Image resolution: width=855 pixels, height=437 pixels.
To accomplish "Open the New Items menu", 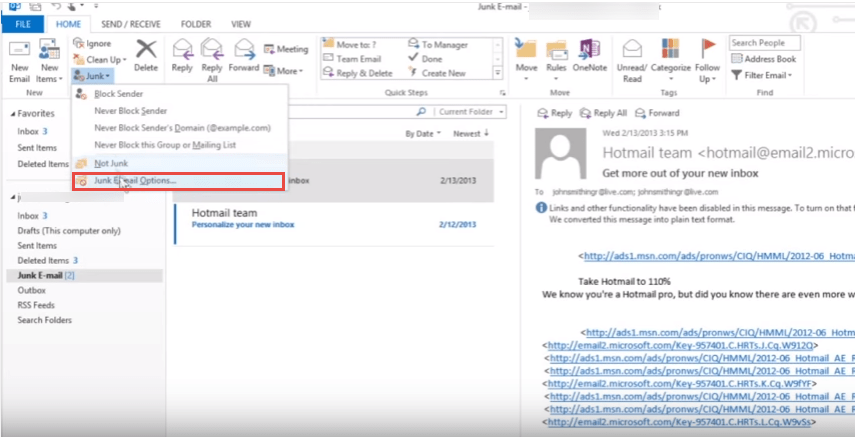I will point(49,62).
